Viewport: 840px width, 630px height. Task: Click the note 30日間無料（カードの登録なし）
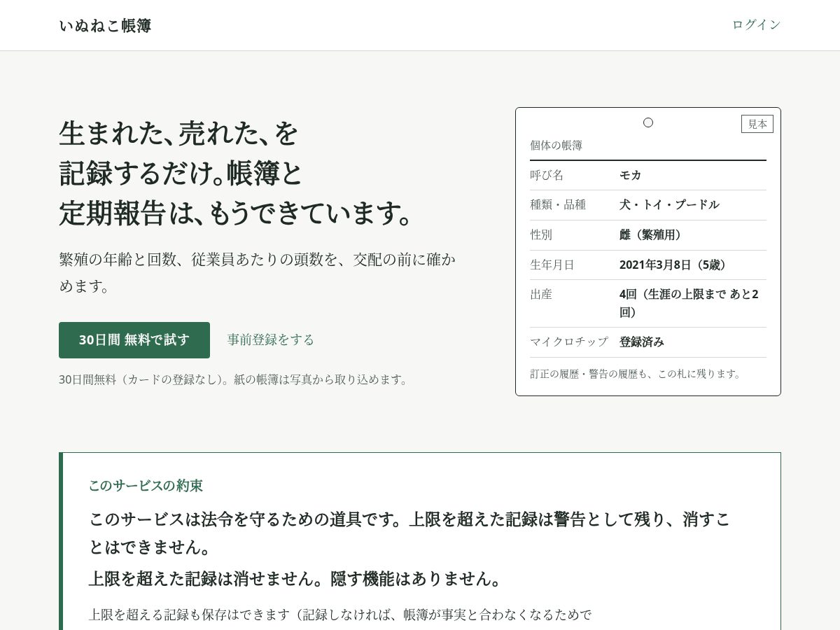234,379
